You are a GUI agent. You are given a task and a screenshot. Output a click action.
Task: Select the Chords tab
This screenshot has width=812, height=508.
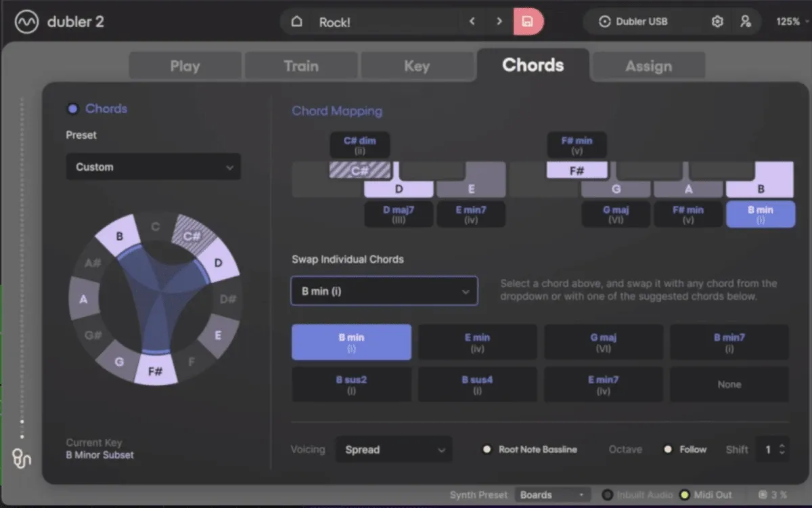(x=533, y=66)
